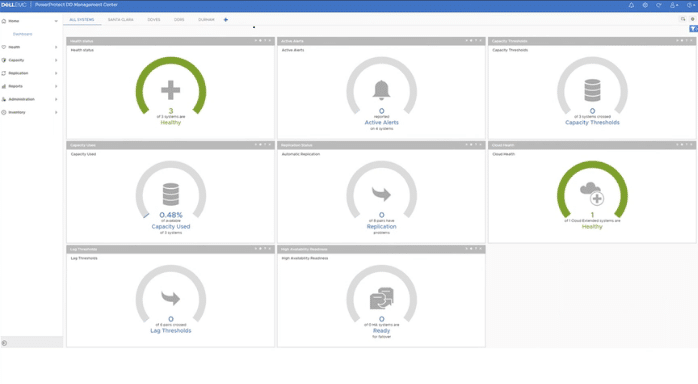698x384 pixels.
Task: Click the Healthy link in Cloud Health widget
Action: tap(592, 226)
